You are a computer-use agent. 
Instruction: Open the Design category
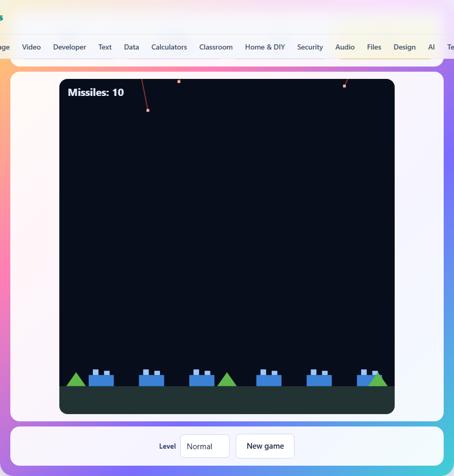(x=404, y=47)
